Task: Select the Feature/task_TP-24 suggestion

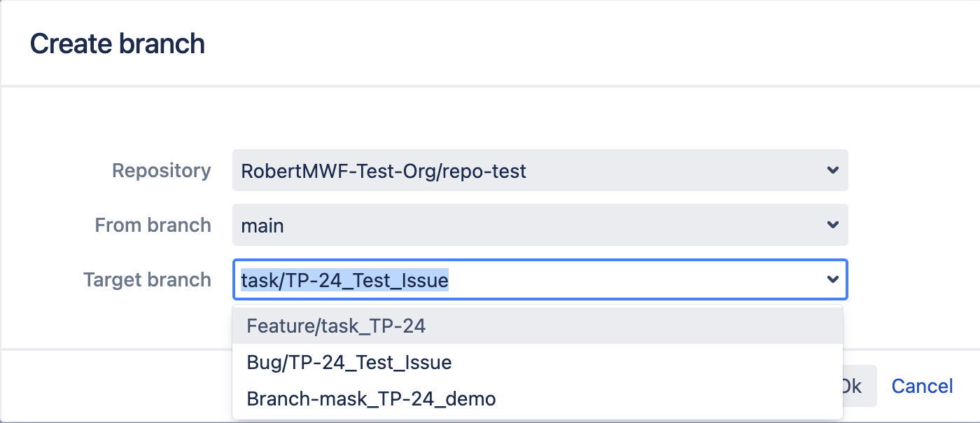Action: pos(336,326)
